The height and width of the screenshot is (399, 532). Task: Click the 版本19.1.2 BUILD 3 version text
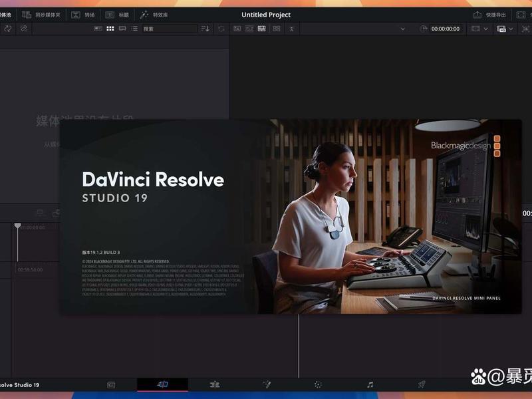click(101, 253)
